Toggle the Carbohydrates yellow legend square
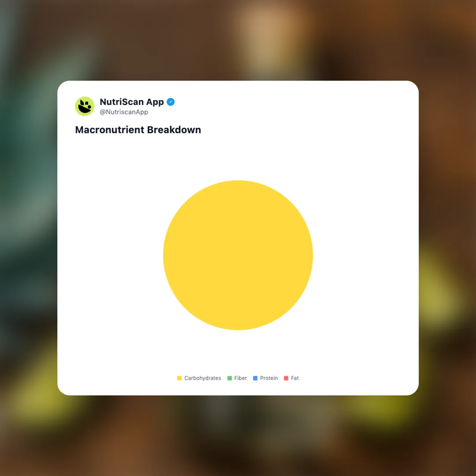 pos(179,378)
